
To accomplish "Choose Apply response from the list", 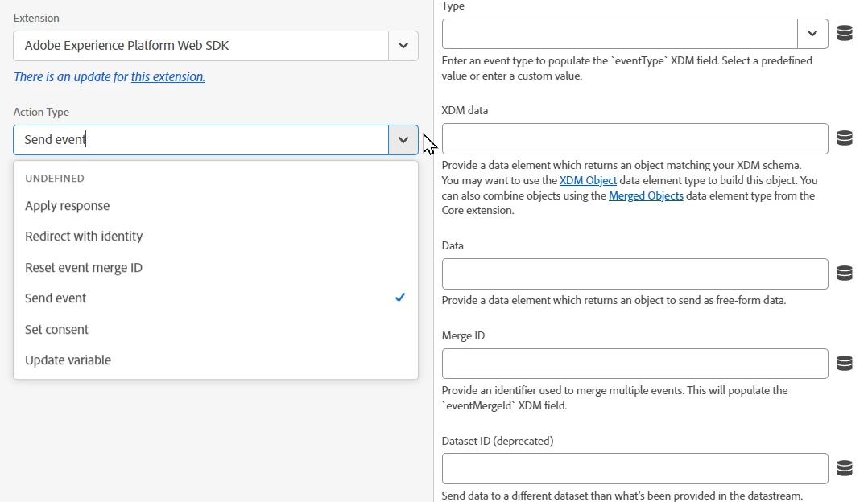I will click(x=215, y=206).
